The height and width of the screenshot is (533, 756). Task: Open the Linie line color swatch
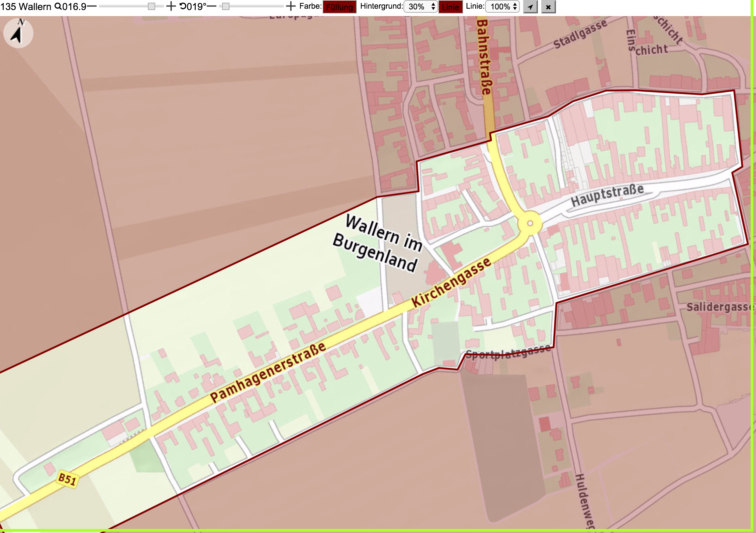[x=451, y=7]
